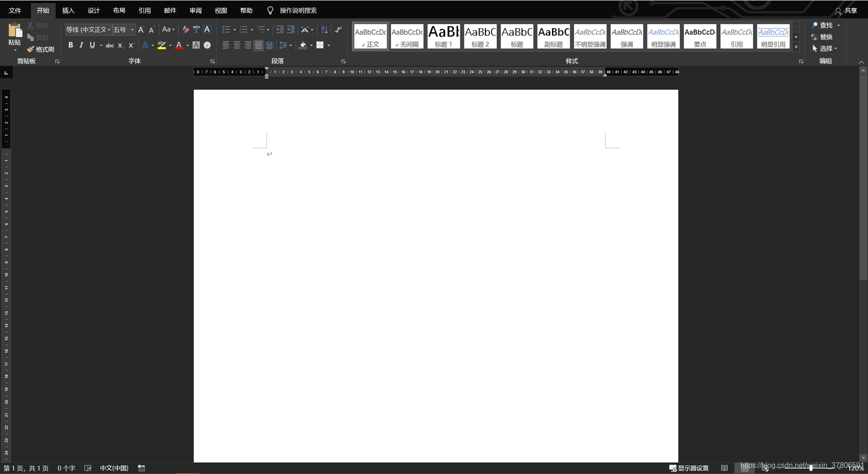Apply superscript formatting (x²)
The height and width of the screenshot is (474, 868).
coord(131,45)
